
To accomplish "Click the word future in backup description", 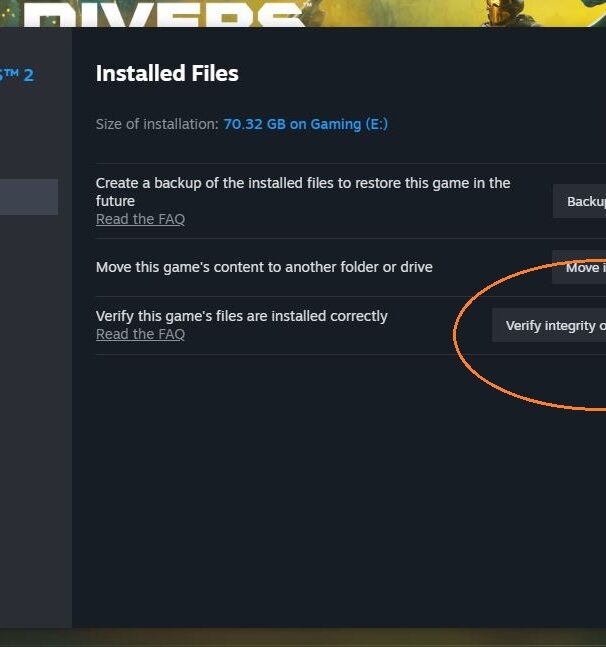I will click(x=115, y=201).
